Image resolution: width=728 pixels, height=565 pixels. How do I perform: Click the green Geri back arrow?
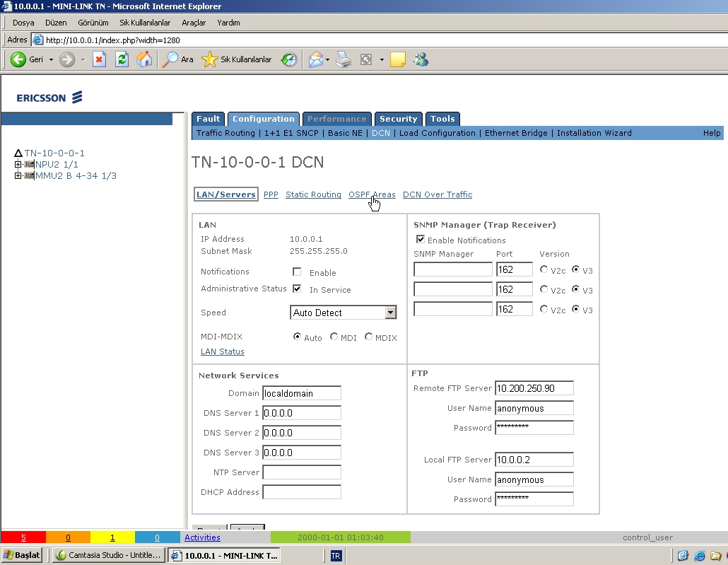pyautogui.click(x=18, y=59)
